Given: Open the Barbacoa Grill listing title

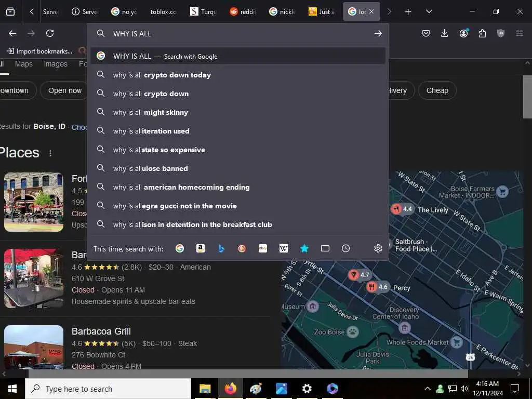Looking at the screenshot, I should point(101,331).
